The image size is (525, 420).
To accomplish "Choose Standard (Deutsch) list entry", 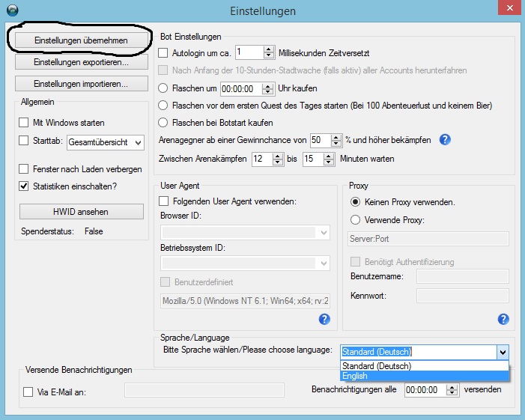I will (x=425, y=366).
